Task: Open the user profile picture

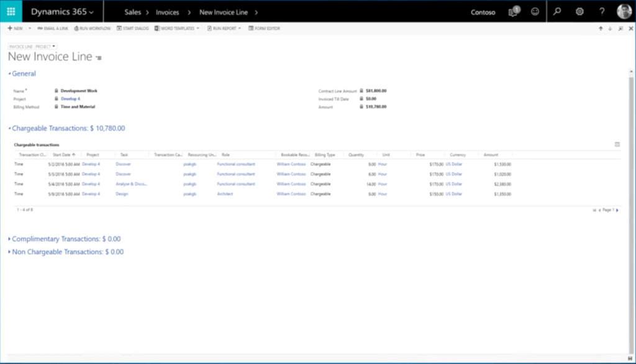Action: pos(624,12)
